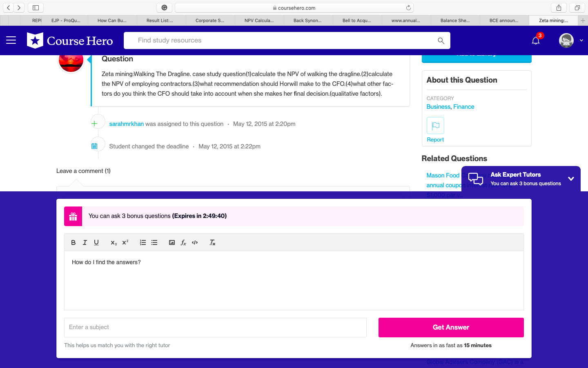Click the search magnifier icon
Image resolution: width=588 pixels, height=368 pixels.
(x=441, y=40)
